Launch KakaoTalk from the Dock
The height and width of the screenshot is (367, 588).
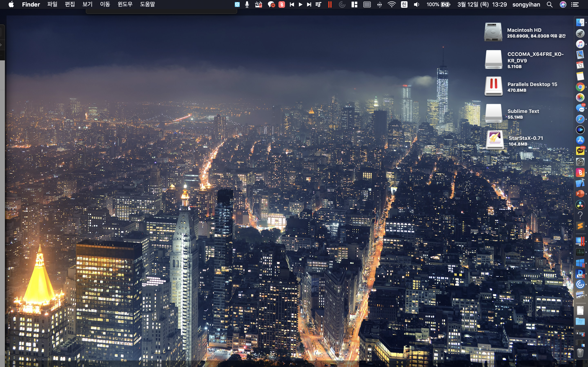pos(580,151)
